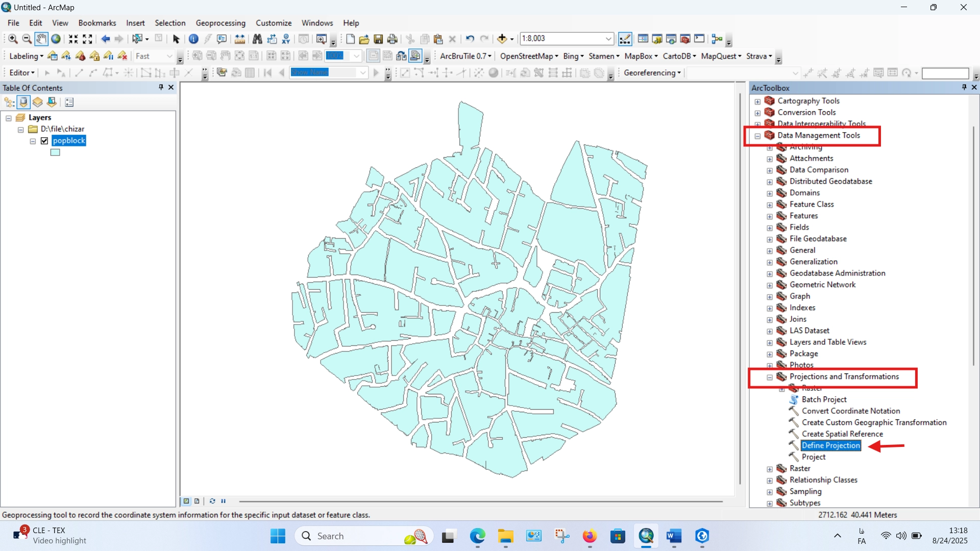Select the Identify info tool
The height and width of the screenshot is (551, 980).
193,39
